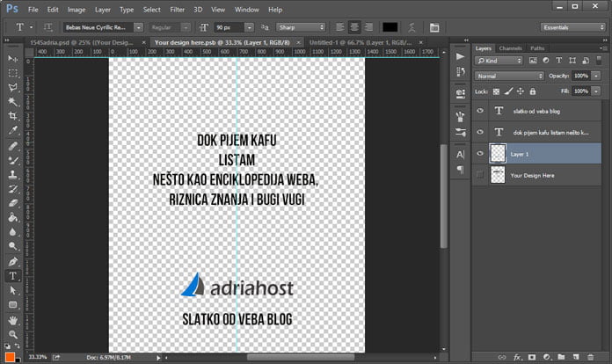Toggle lock all padlock
The height and width of the screenshot is (364, 612).
point(532,91)
